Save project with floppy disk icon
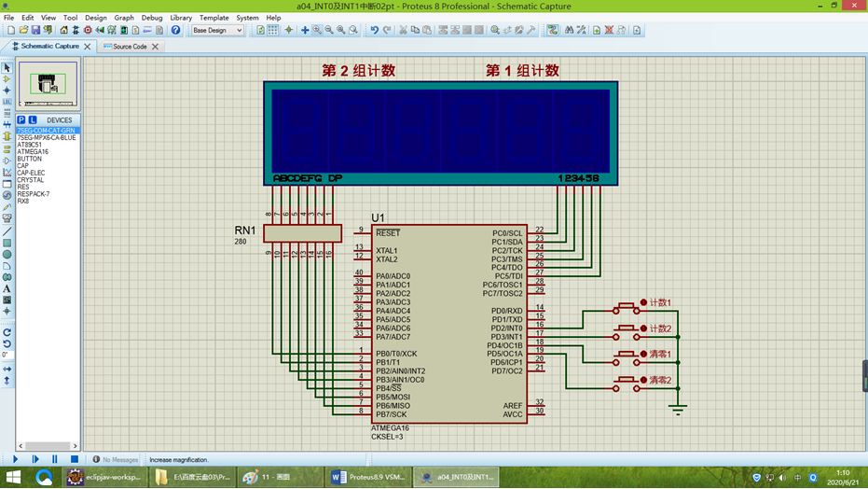 (35, 31)
